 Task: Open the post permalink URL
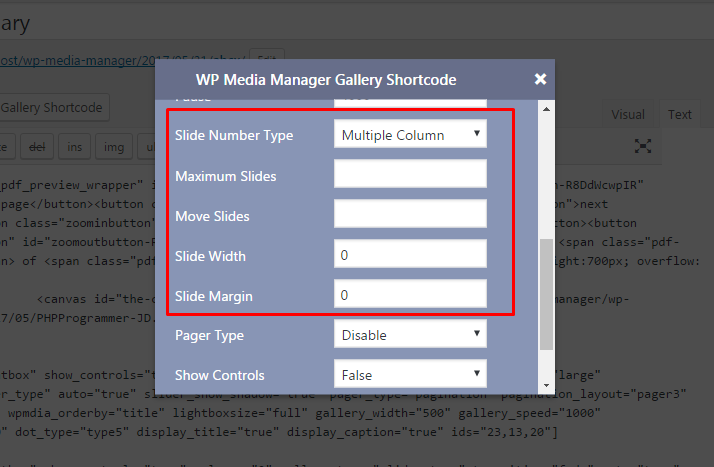coord(123,60)
